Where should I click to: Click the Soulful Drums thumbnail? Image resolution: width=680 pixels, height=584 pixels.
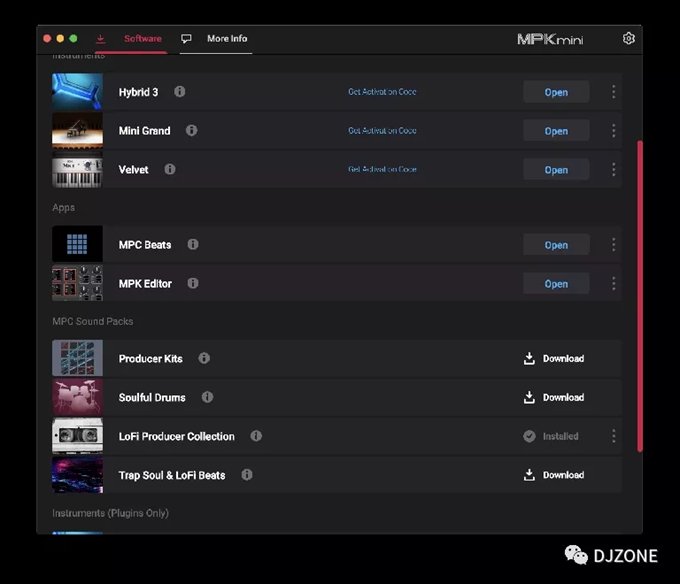point(77,397)
